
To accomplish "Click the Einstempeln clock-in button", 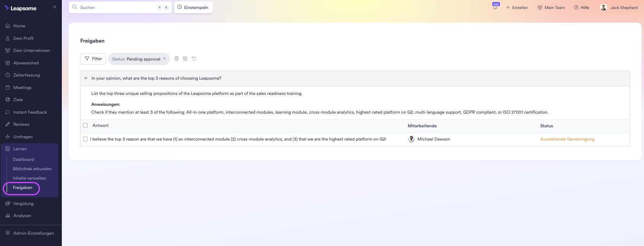I will point(193,7).
